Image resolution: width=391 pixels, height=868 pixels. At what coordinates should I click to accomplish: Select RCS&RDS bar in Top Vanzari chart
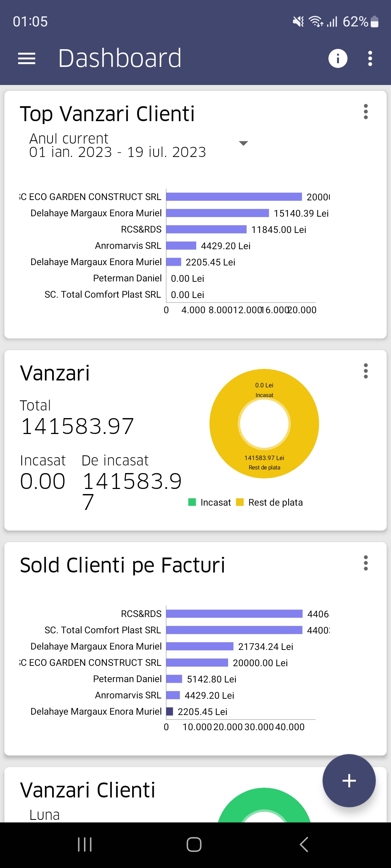click(x=206, y=229)
